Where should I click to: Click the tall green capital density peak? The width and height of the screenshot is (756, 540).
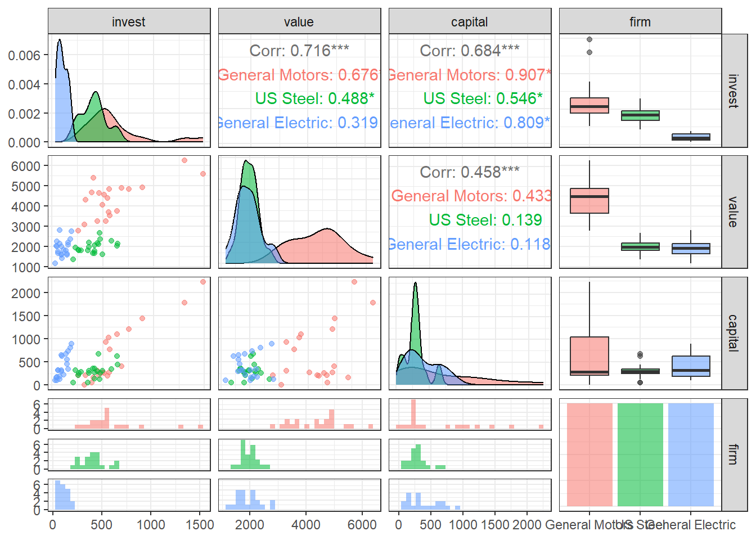(x=415, y=315)
